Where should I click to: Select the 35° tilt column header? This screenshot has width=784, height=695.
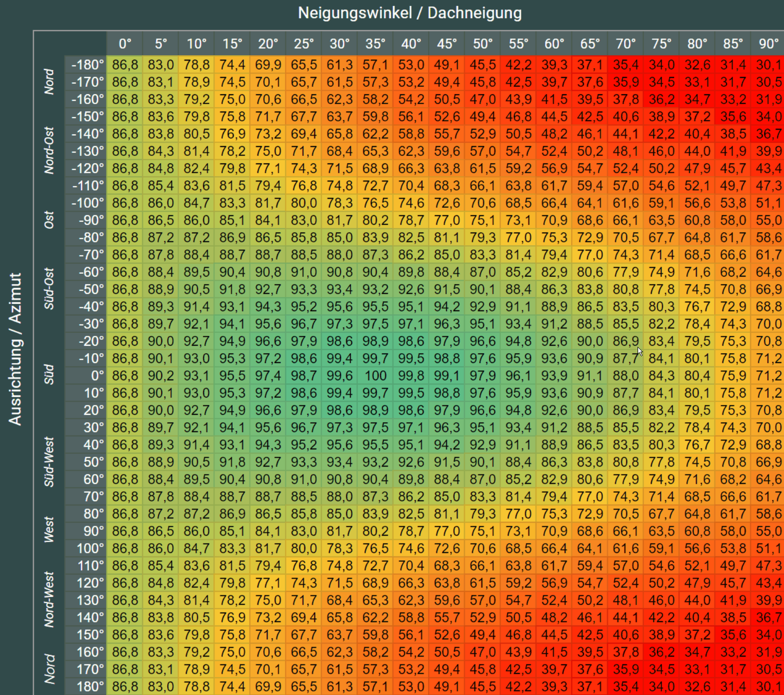(x=375, y=43)
